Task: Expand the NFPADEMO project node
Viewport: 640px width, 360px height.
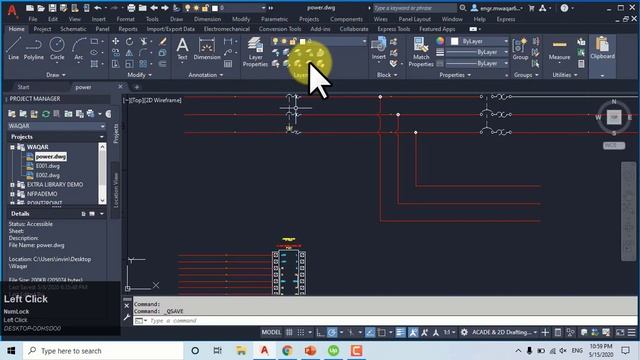Action: click(x=12, y=194)
